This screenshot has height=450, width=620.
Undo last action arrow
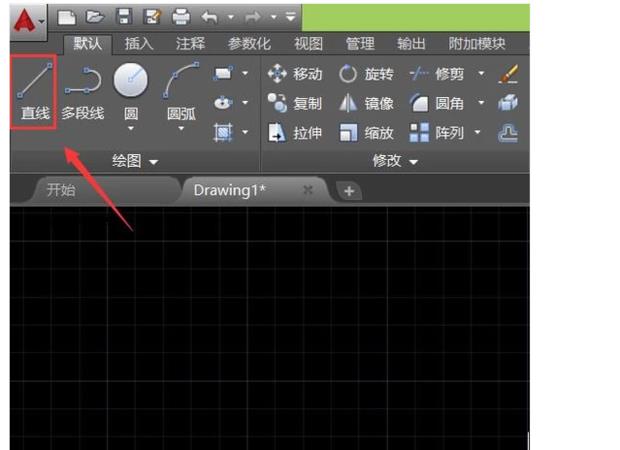(210, 17)
